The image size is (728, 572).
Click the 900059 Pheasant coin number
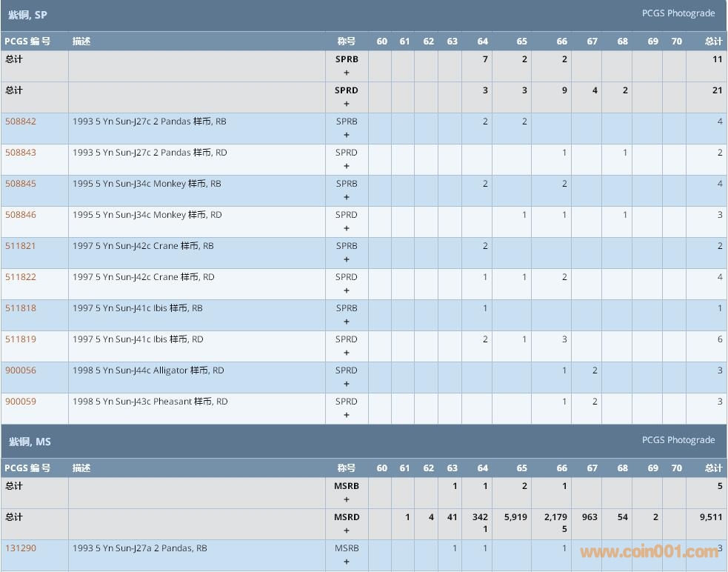click(x=21, y=402)
